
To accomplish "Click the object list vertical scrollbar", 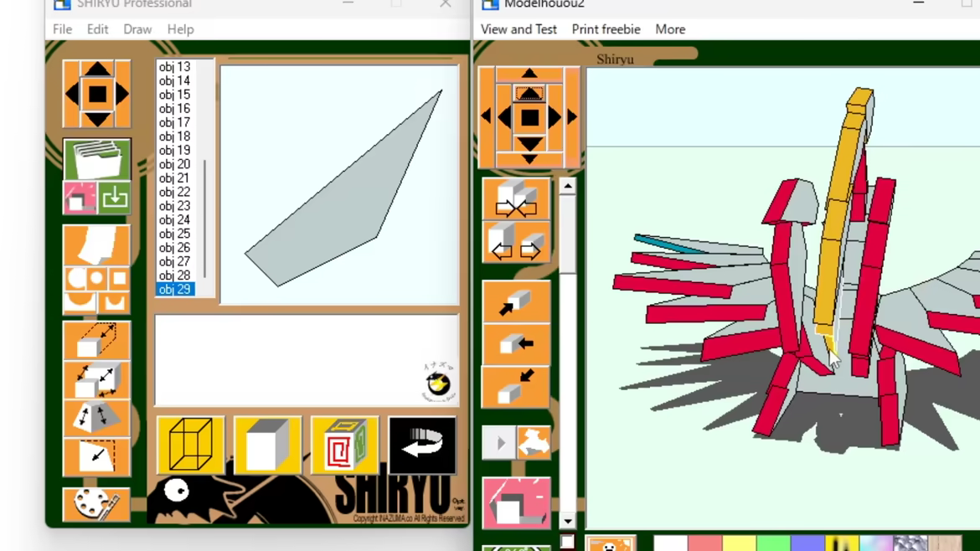I will pos(205,219).
